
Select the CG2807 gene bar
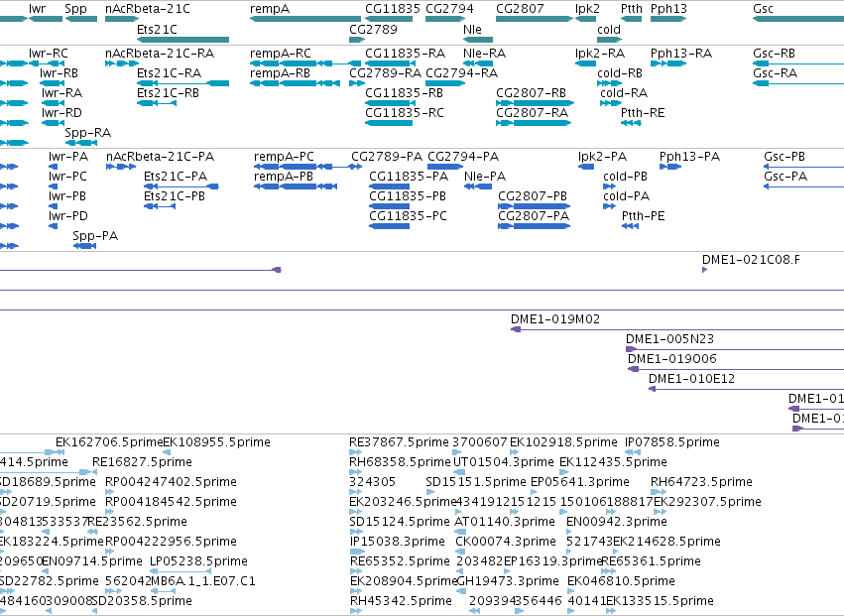[x=535, y=19]
